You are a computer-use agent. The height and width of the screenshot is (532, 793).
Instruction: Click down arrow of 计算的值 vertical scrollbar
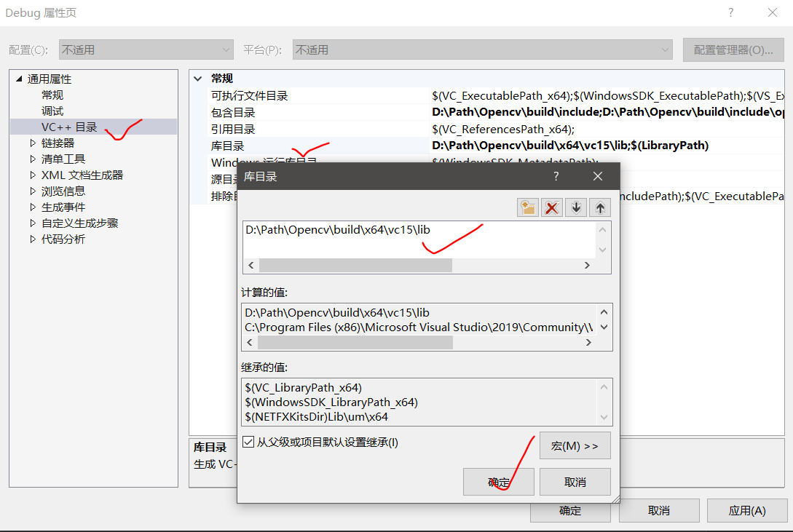(x=604, y=327)
